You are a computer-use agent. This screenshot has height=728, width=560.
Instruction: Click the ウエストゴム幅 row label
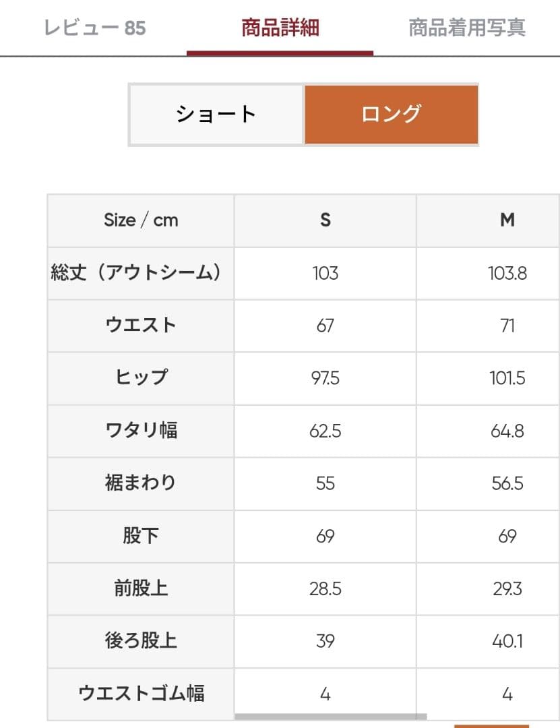pos(141,694)
